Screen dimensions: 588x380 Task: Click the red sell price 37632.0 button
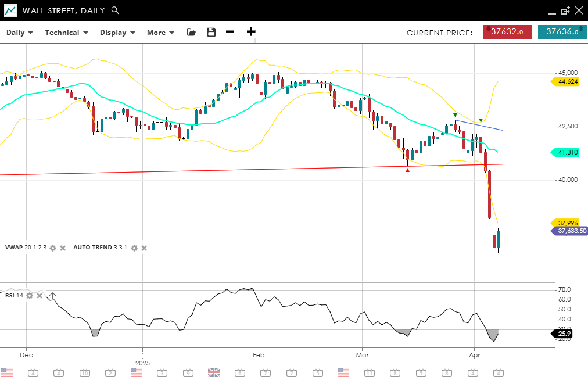507,33
